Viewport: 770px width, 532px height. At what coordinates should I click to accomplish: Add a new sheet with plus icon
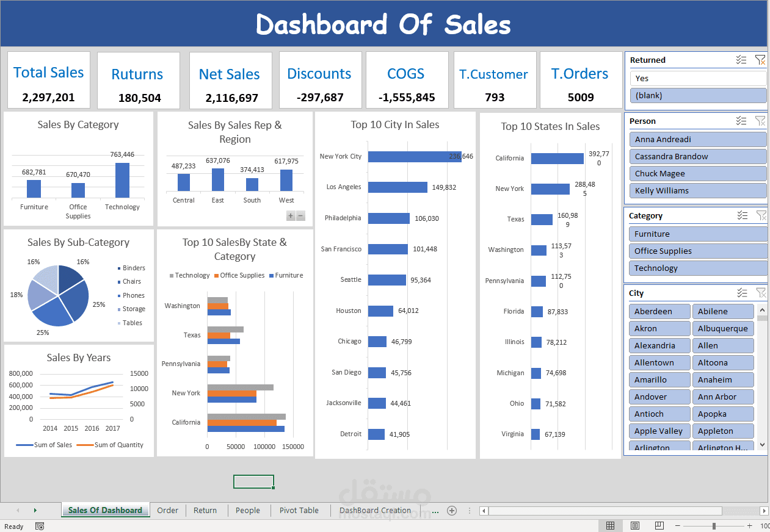tap(452, 511)
